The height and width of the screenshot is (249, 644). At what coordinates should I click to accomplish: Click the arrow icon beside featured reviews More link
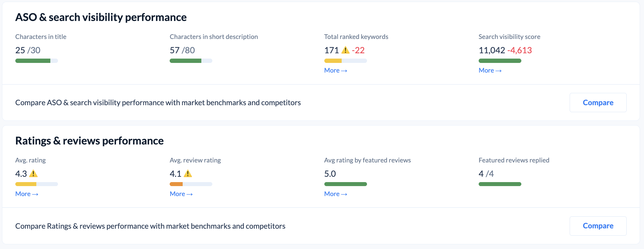344,194
